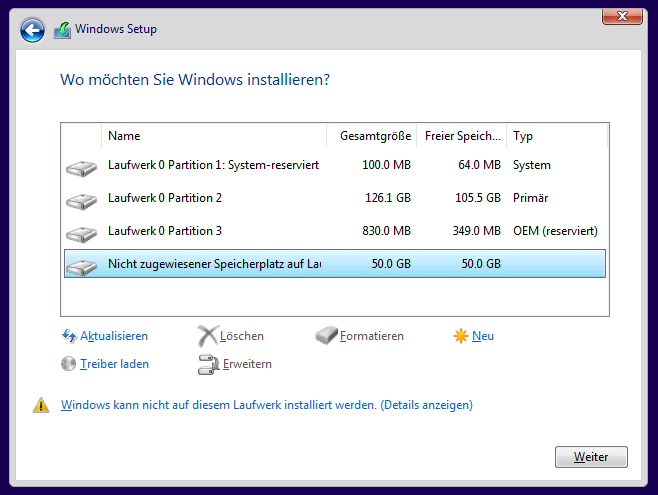Click the Treiber laden disc icon
The image size is (658, 495).
pos(69,364)
